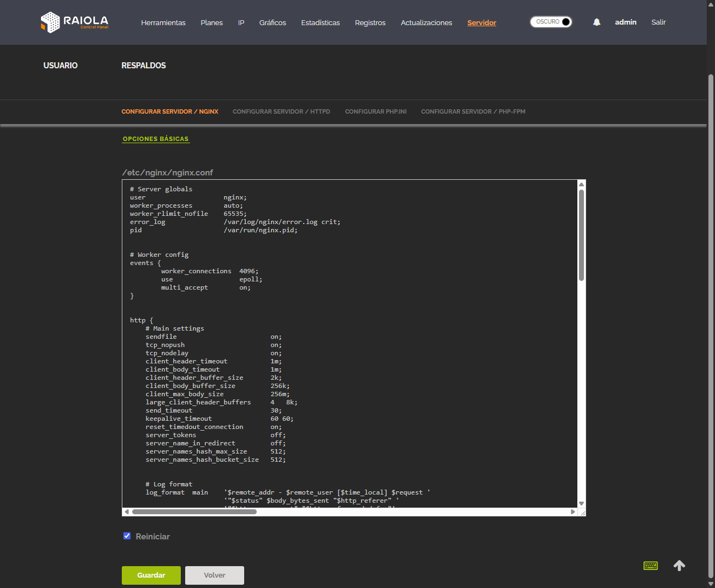Click the multi_accept on line

point(206,287)
